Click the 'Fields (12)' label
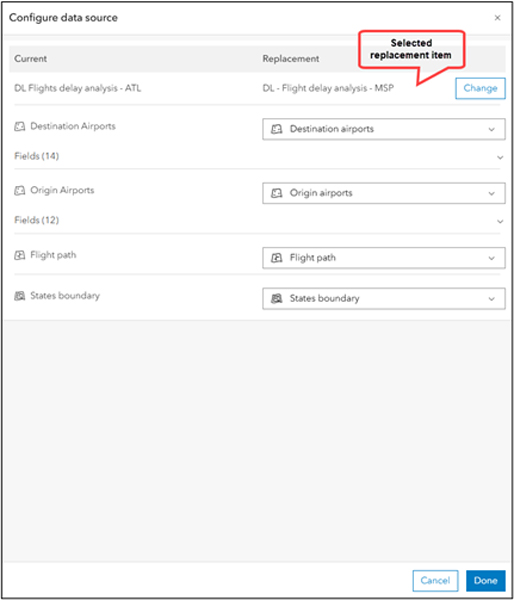Screen dimensions: 514x600 tap(37, 220)
